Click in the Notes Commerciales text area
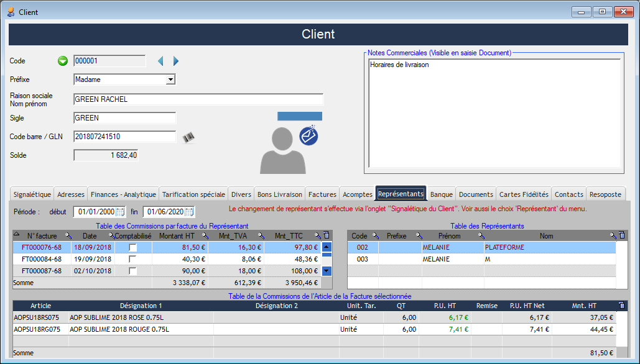Screen dimensions: 640x364 pos(494,113)
